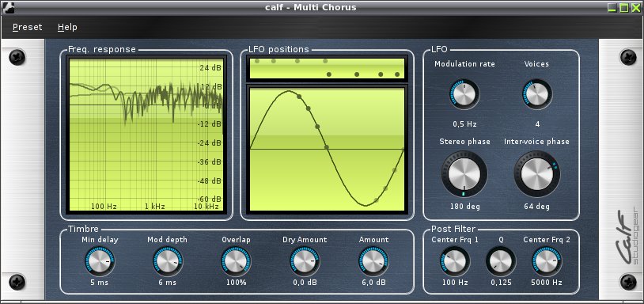
Task: Click the Center Frq 2 knob
Action: (x=547, y=261)
